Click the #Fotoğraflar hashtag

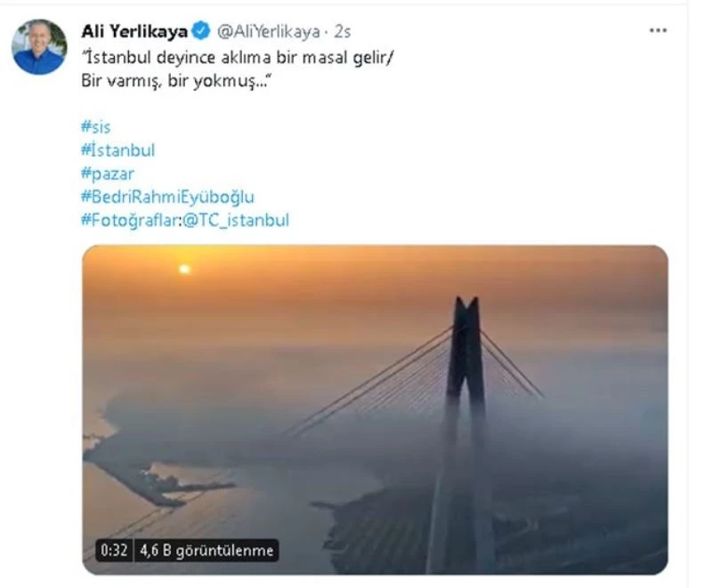click(130, 220)
